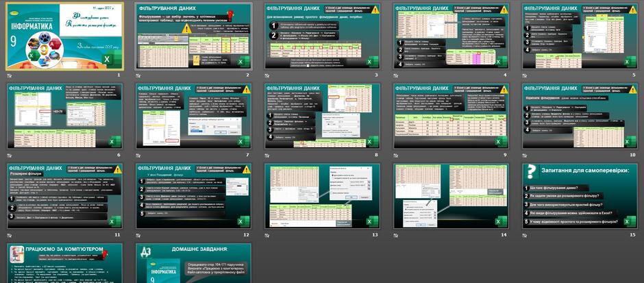Select slide 13 thumbnail
This screenshot has width=644, height=283.
click(323, 196)
